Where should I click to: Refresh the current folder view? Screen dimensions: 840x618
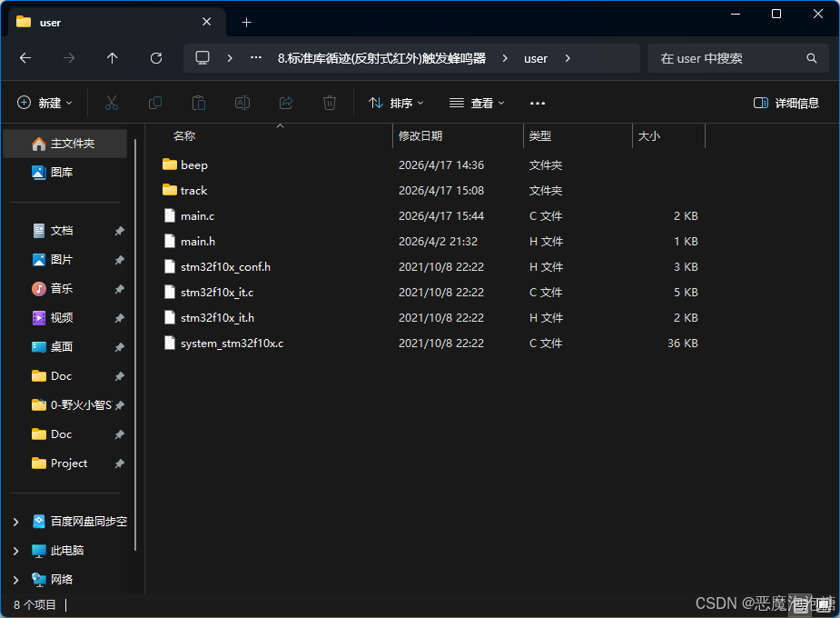[x=156, y=58]
